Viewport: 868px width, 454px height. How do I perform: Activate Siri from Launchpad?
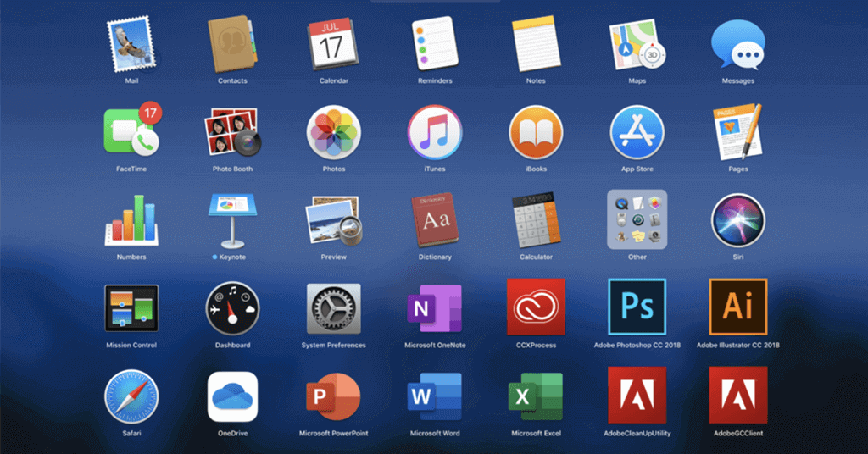738,220
